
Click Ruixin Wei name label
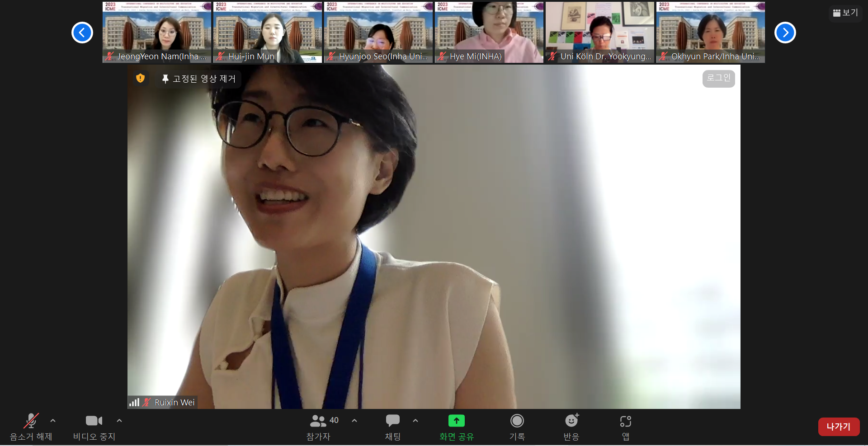175,402
